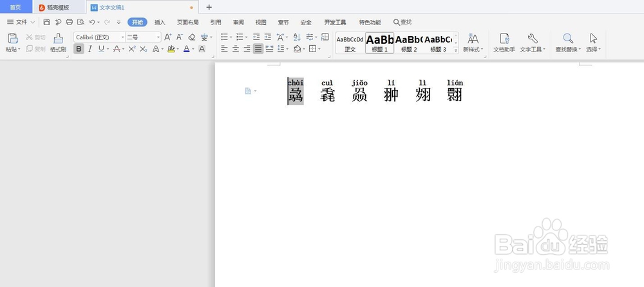Pick the text highlight color
The height and width of the screenshot is (287, 644).
click(171, 49)
